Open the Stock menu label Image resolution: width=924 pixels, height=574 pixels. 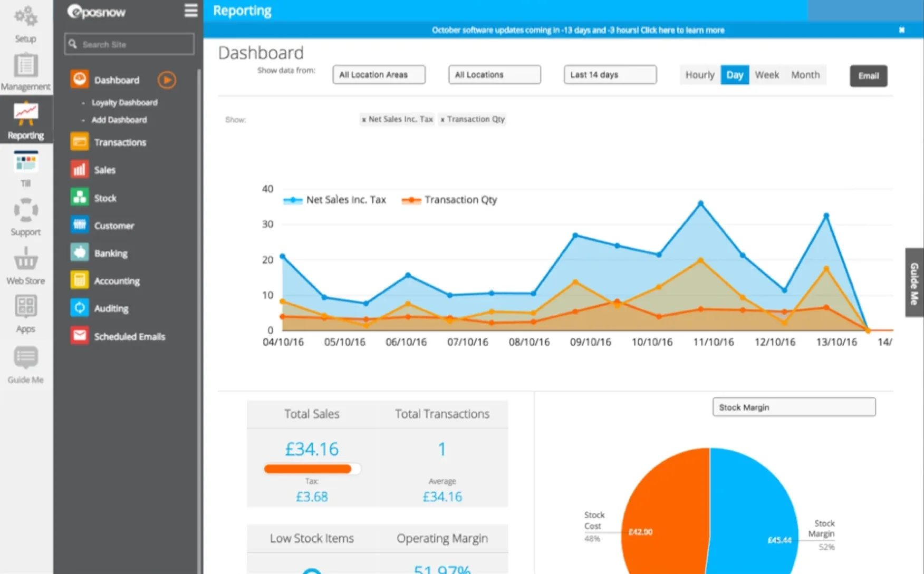105,198
